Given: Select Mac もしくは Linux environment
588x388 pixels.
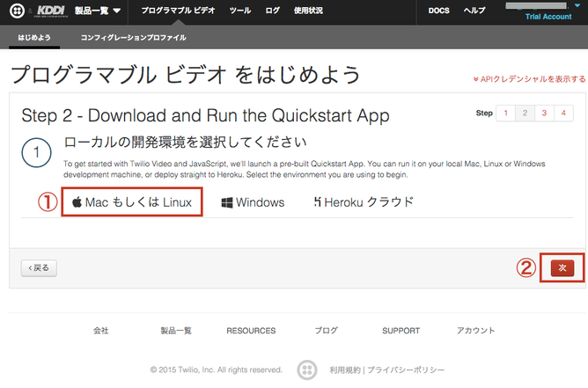Looking at the screenshot, I should [132, 202].
